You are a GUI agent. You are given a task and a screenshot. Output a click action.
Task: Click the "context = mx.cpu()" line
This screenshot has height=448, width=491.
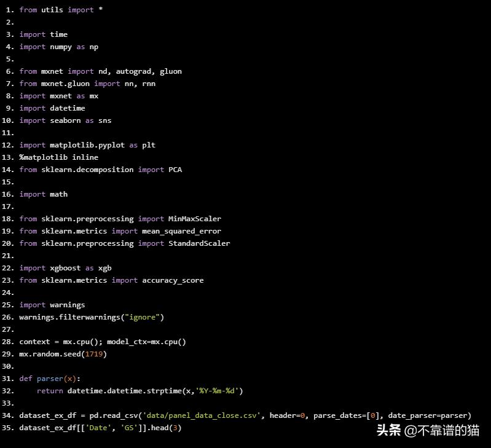click(x=103, y=342)
